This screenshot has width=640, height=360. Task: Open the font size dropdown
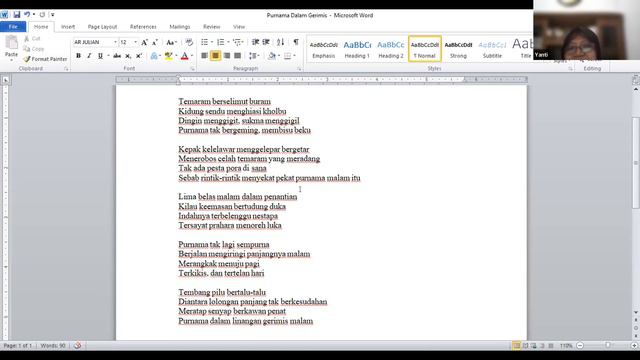point(136,42)
